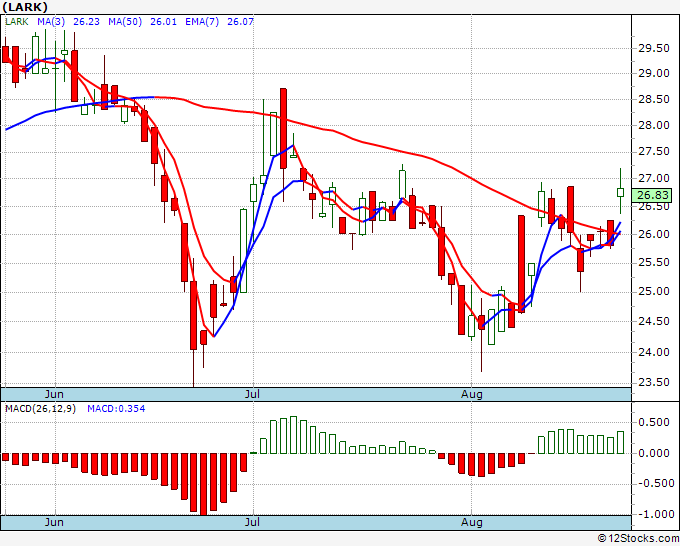
Task: Click the EMA(7) value 26.07
Action: click(x=240, y=22)
